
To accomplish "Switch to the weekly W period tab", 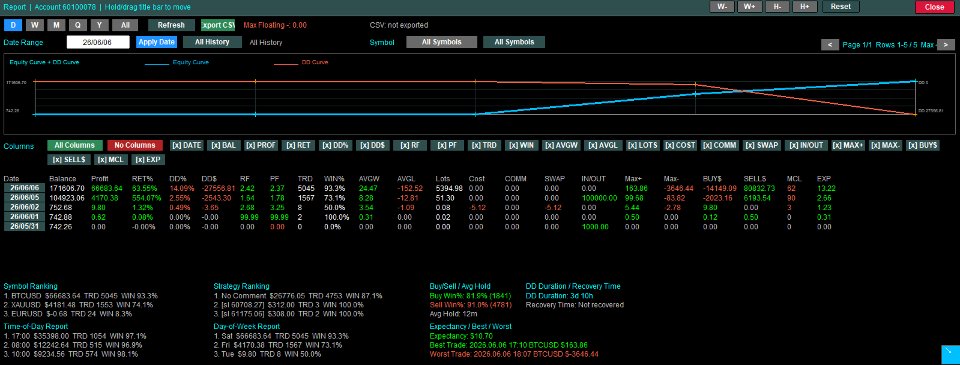I will click(35, 25).
